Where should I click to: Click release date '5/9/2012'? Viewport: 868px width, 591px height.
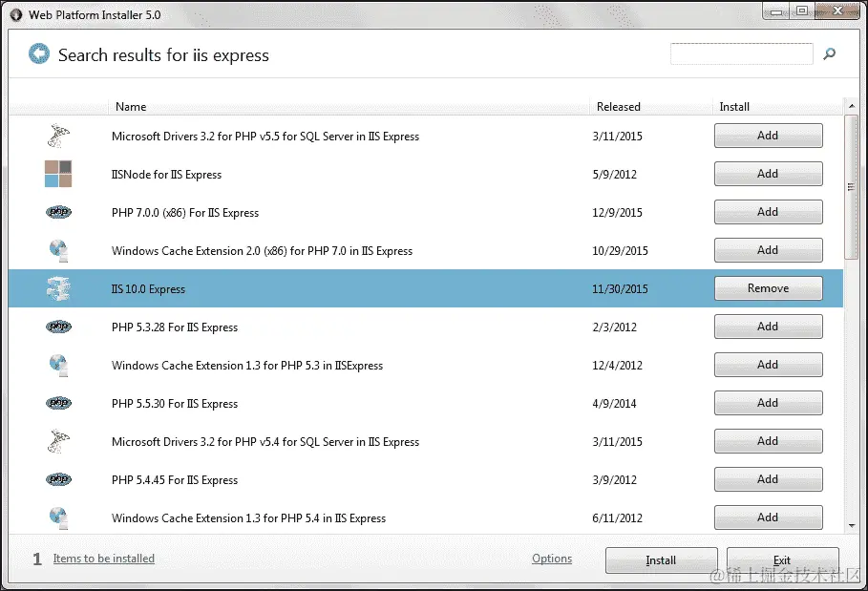[614, 175]
